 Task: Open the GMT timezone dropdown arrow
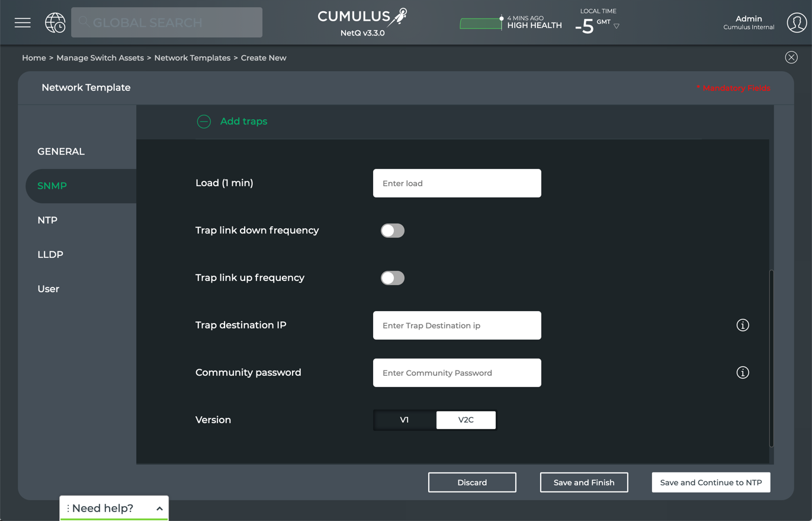(x=617, y=26)
